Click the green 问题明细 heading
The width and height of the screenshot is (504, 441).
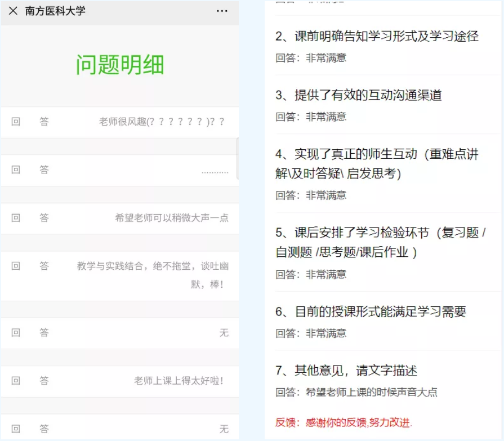[x=120, y=65]
